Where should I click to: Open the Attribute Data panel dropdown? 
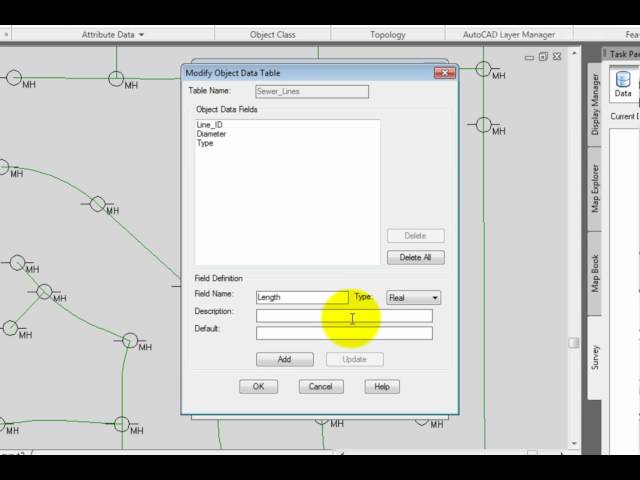point(113,35)
